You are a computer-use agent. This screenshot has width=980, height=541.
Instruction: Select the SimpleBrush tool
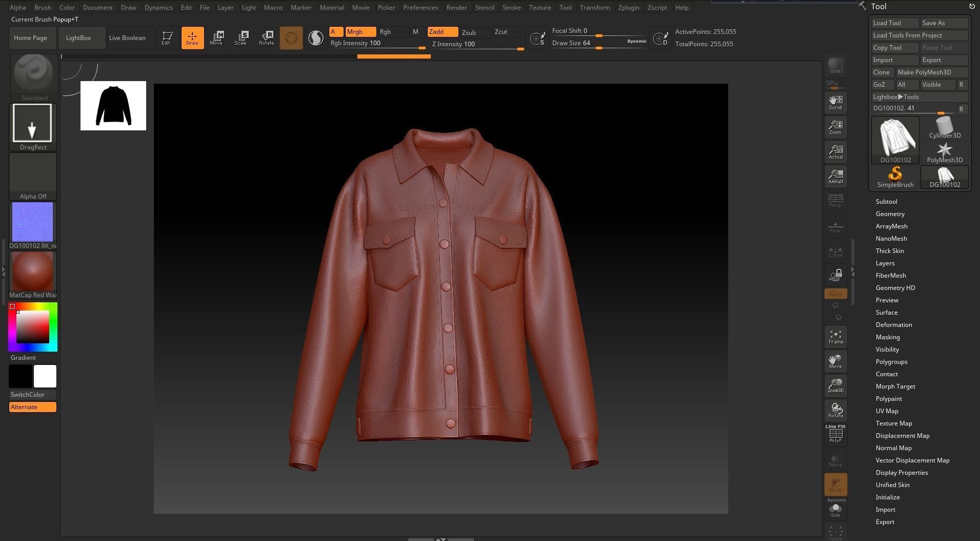(x=895, y=177)
